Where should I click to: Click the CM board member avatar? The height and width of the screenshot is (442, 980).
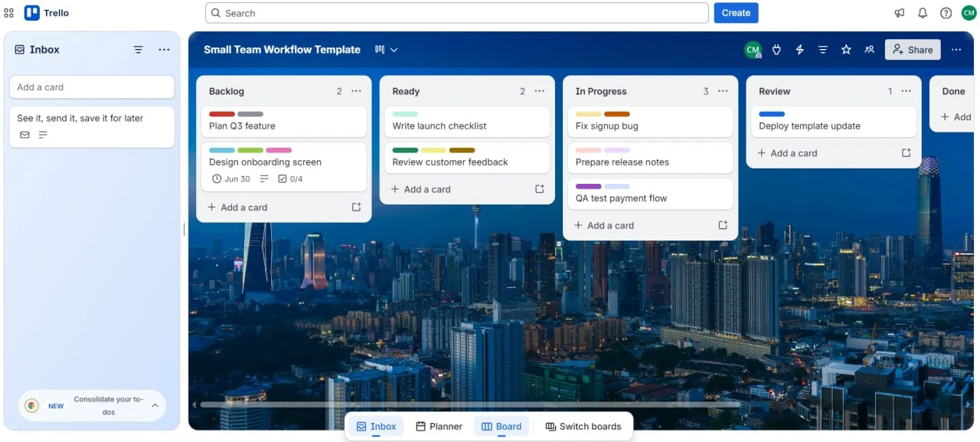(753, 50)
